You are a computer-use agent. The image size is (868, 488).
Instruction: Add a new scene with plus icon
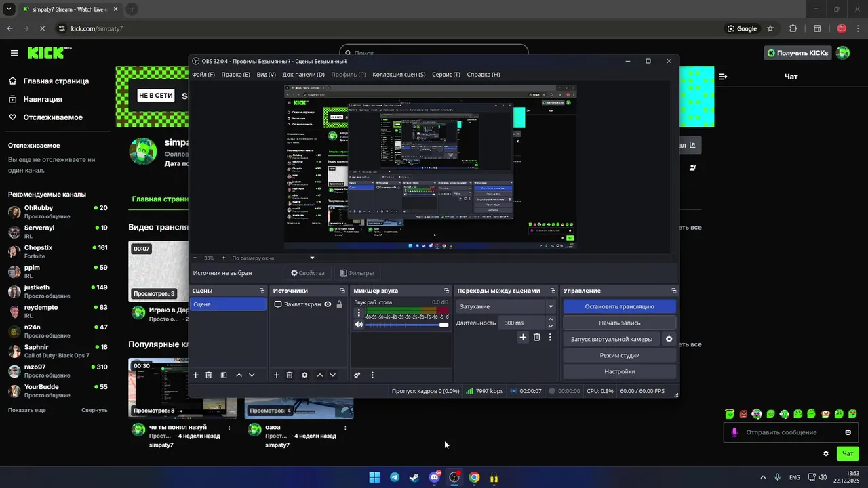tap(196, 375)
